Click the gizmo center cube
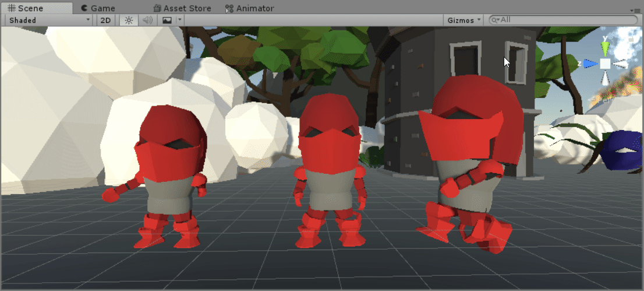644x291 pixels. coord(605,64)
